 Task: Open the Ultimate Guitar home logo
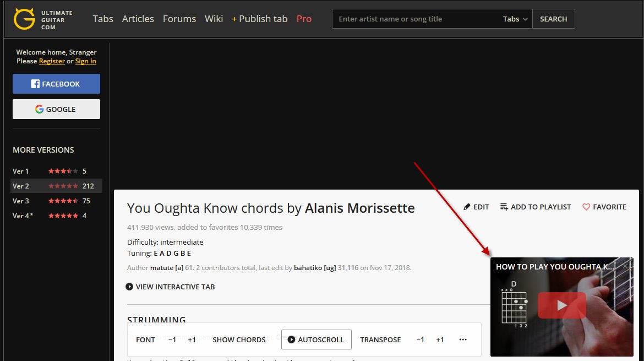(x=22, y=18)
